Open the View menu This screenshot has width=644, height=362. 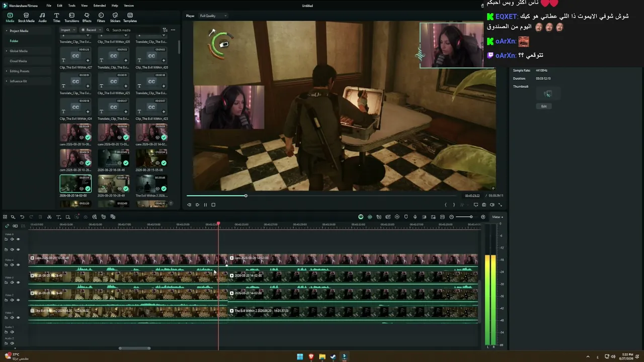pos(84,6)
